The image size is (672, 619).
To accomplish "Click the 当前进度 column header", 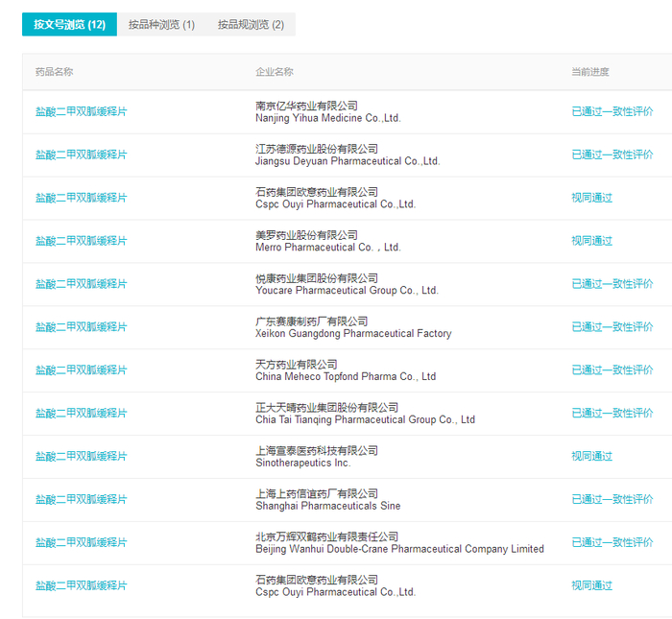I will (x=590, y=72).
